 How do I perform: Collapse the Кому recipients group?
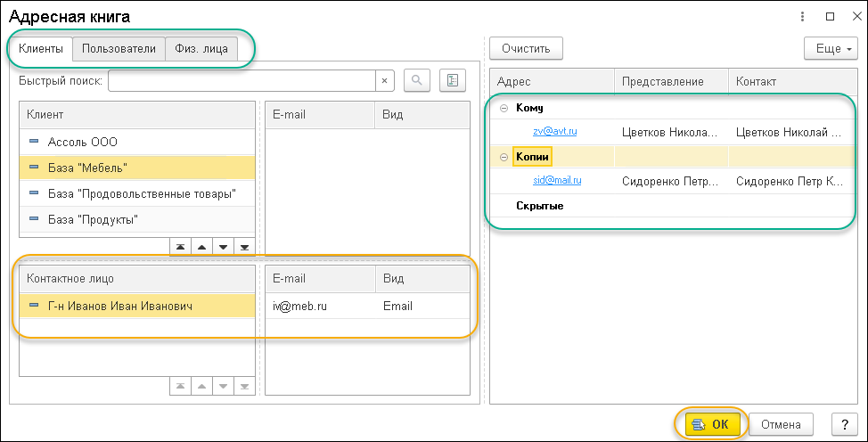pyautogui.click(x=504, y=108)
